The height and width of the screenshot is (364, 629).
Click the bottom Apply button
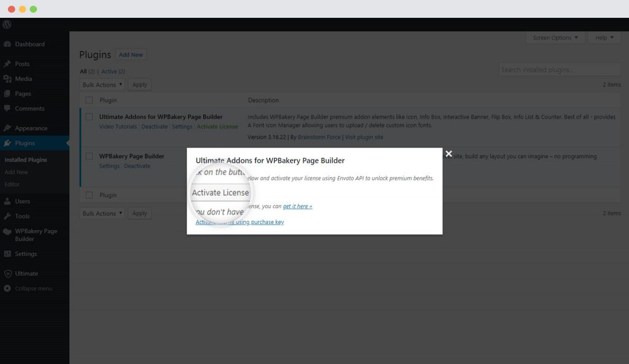point(139,213)
